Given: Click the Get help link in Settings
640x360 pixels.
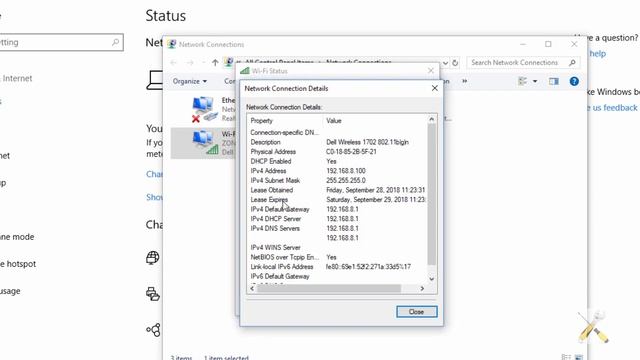Looking at the screenshot, I should coord(597,53).
